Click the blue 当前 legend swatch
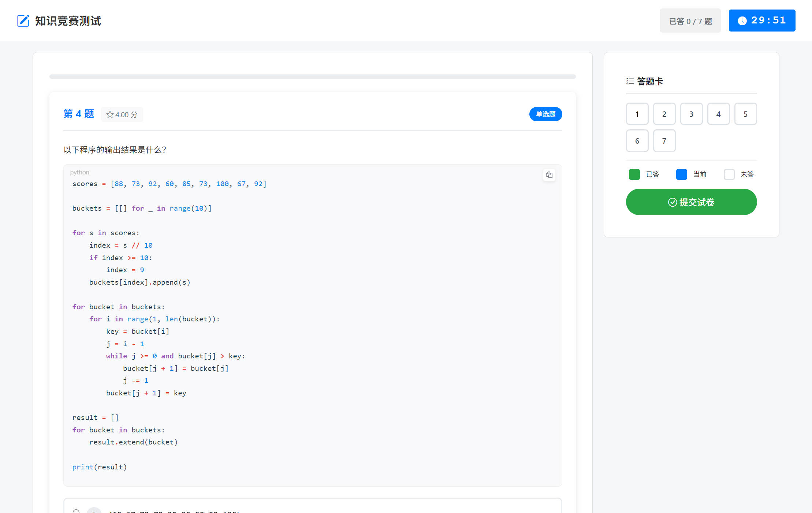 [x=681, y=174]
